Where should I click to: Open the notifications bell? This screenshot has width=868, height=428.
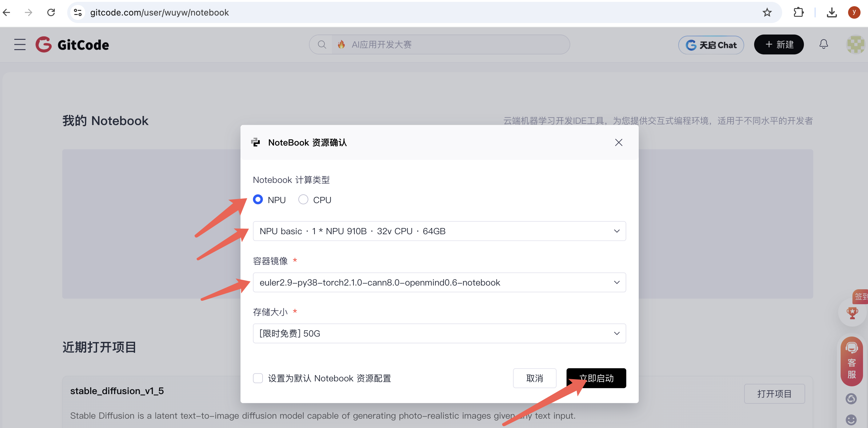(x=824, y=44)
